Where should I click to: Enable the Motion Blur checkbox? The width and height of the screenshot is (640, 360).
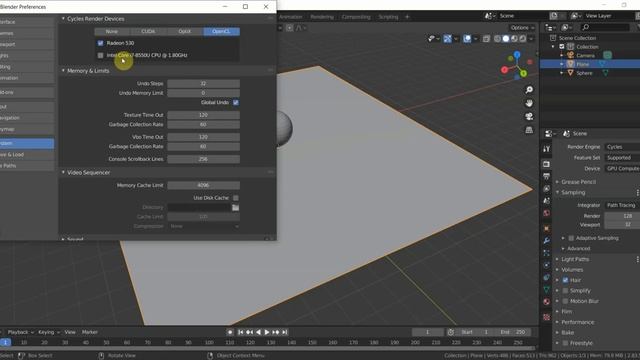(565, 301)
